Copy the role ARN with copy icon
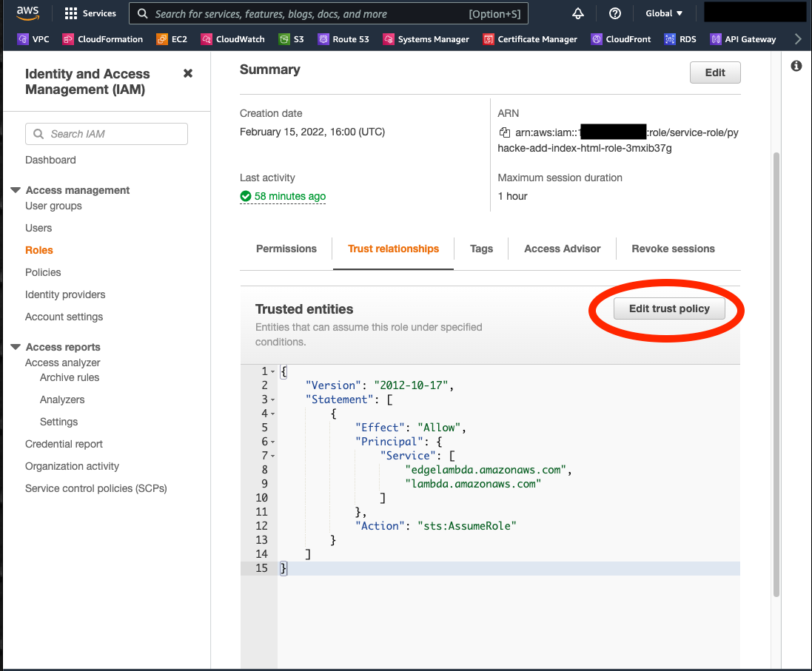The height and width of the screenshot is (671, 812). [505, 133]
